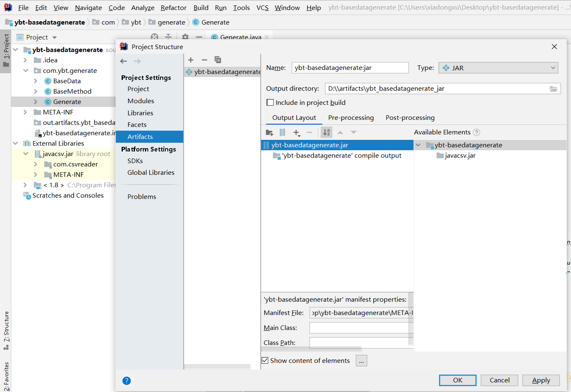Toggle Show content of elements checkbox

click(265, 360)
